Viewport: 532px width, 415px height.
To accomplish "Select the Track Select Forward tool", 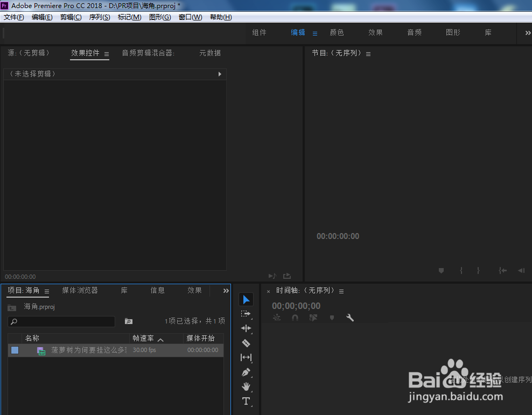I will pyautogui.click(x=246, y=314).
